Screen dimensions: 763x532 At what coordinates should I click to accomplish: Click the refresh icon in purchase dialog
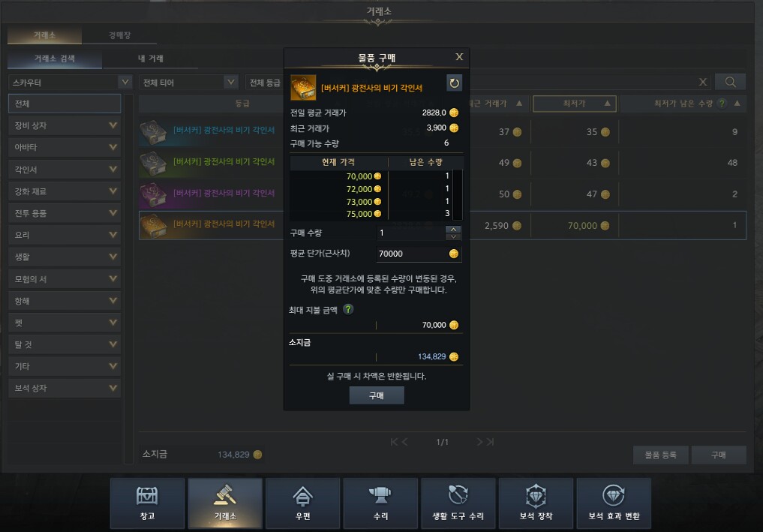tap(454, 83)
